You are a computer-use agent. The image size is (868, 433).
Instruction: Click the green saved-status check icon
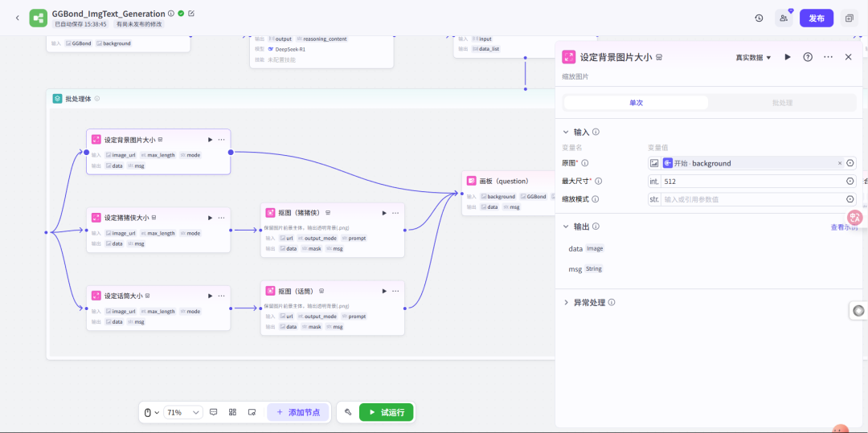(x=181, y=14)
